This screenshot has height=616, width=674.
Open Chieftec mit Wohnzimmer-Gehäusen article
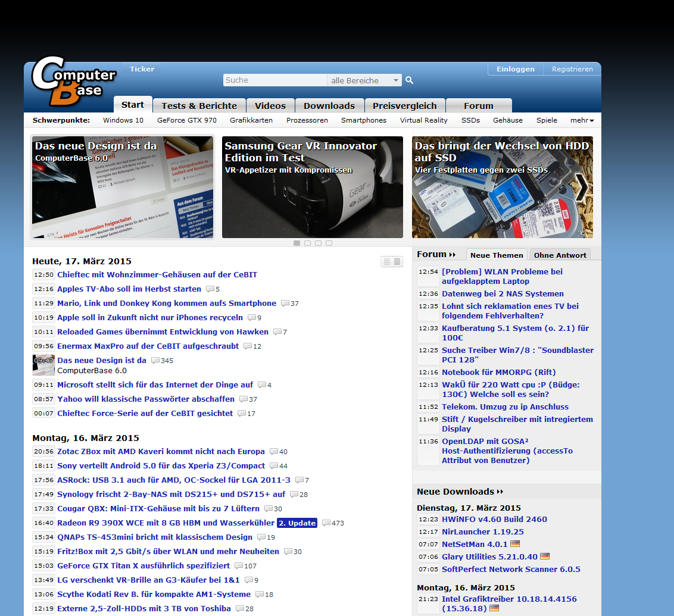[157, 274]
